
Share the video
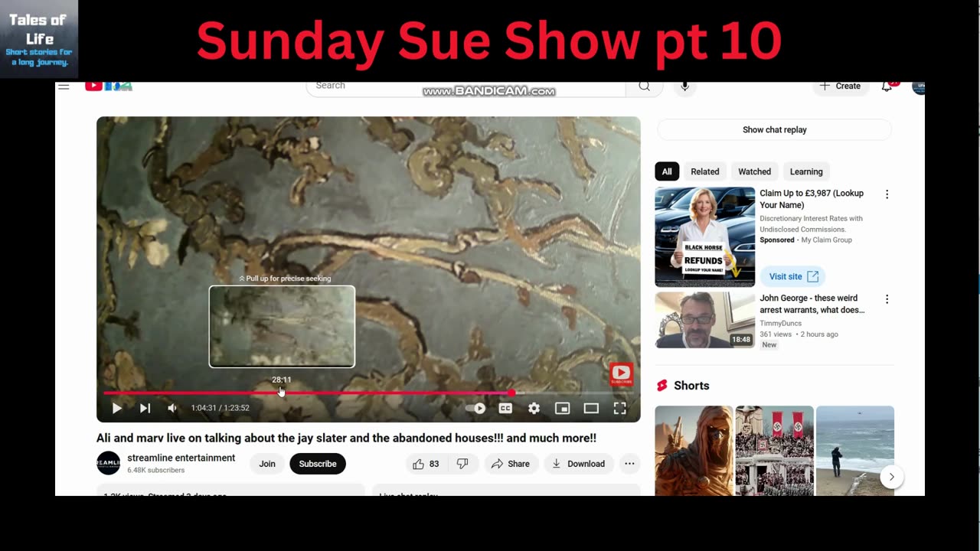[x=511, y=464]
